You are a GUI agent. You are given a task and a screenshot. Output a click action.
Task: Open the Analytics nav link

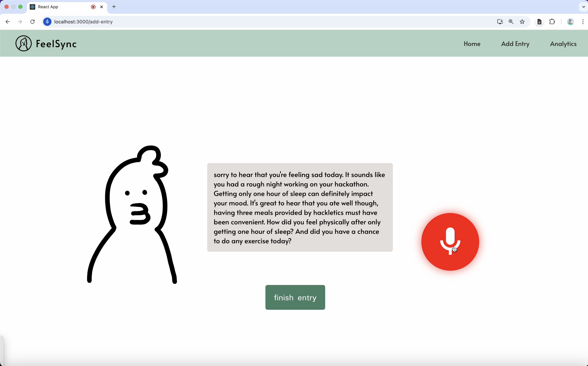click(563, 44)
